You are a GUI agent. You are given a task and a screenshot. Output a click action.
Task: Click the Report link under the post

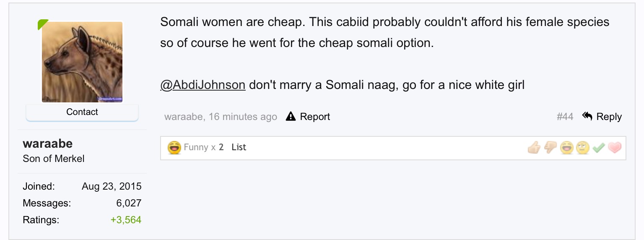(315, 117)
